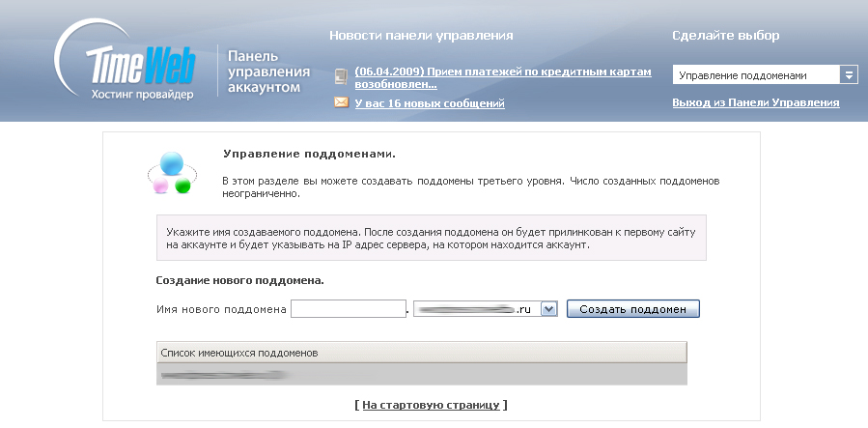Click the subdomain spheres icon

172,172
